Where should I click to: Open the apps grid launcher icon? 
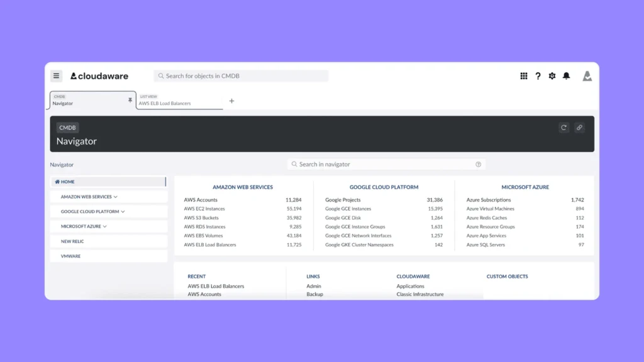[x=523, y=76]
